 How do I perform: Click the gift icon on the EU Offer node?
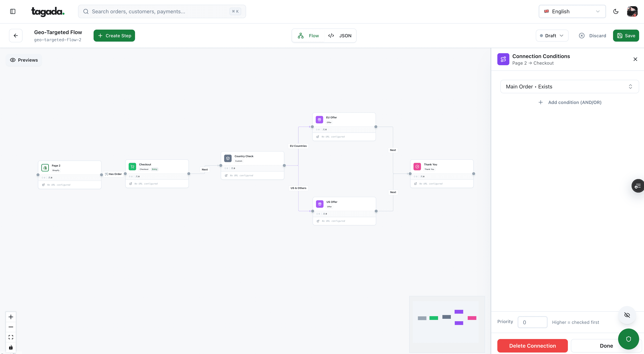319,119
